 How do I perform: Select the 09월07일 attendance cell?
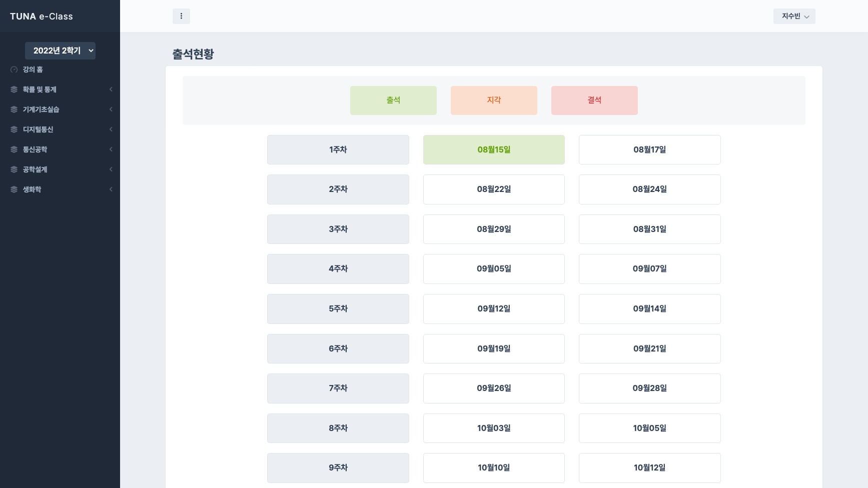649,269
